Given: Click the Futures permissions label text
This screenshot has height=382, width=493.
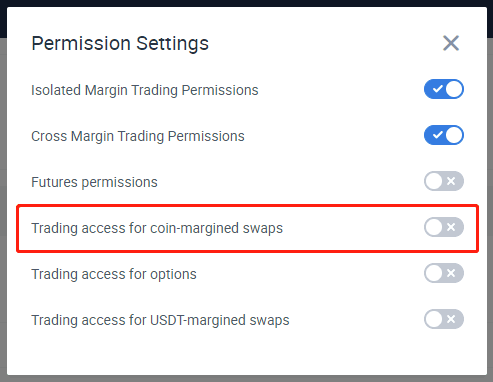Looking at the screenshot, I should (x=94, y=182).
